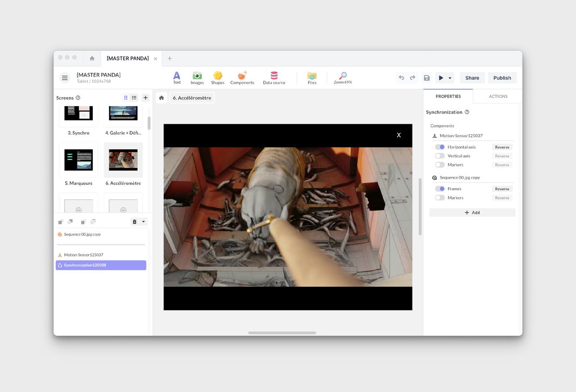Open the Files folder icon
This screenshot has height=392, width=576.
click(312, 76)
